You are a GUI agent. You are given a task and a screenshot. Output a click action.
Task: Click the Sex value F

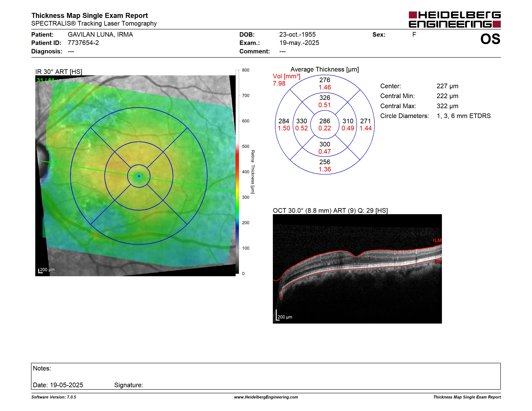pos(414,35)
